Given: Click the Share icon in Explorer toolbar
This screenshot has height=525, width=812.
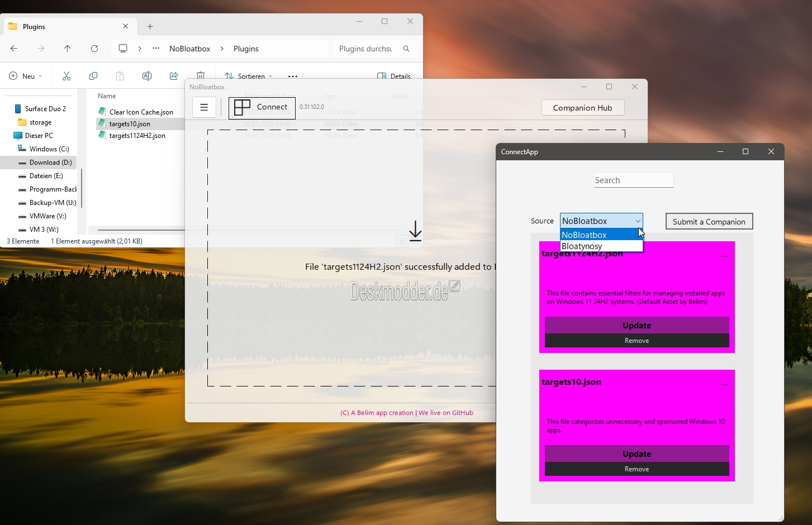Looking at the screenshot, I should [x=174, y=76].
